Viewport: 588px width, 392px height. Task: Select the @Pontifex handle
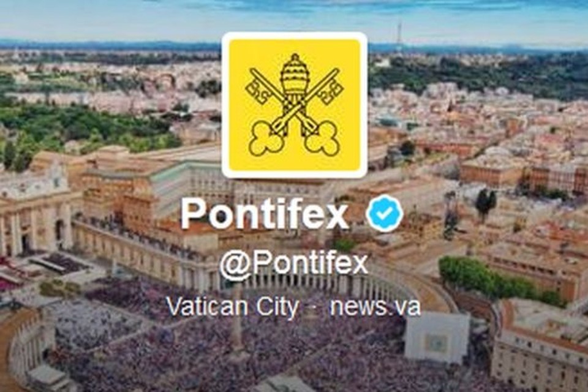coord(293,265)
